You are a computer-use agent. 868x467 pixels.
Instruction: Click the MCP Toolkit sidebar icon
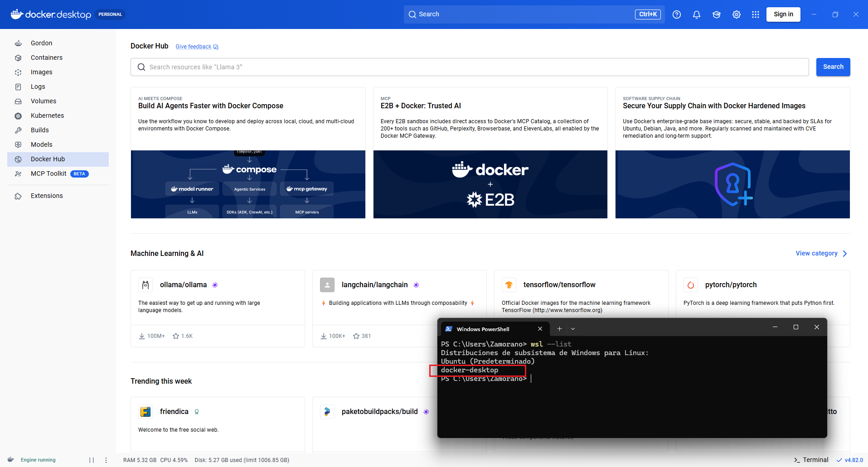coord(18,173)
